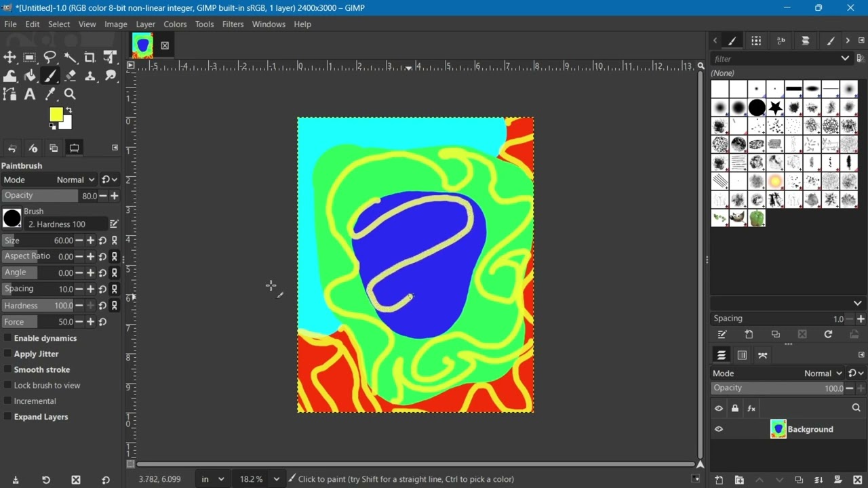Select the Zoom magnifier tool
Screen dimensions: 868x488
pyautogui.click(x=71, y=94)
